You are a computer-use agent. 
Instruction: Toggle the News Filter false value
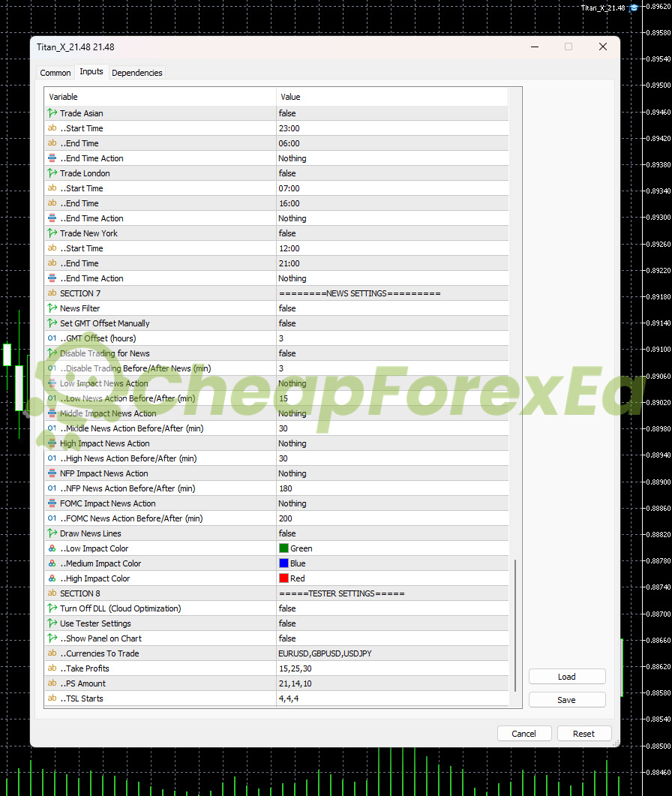click(x=391, y=308)
